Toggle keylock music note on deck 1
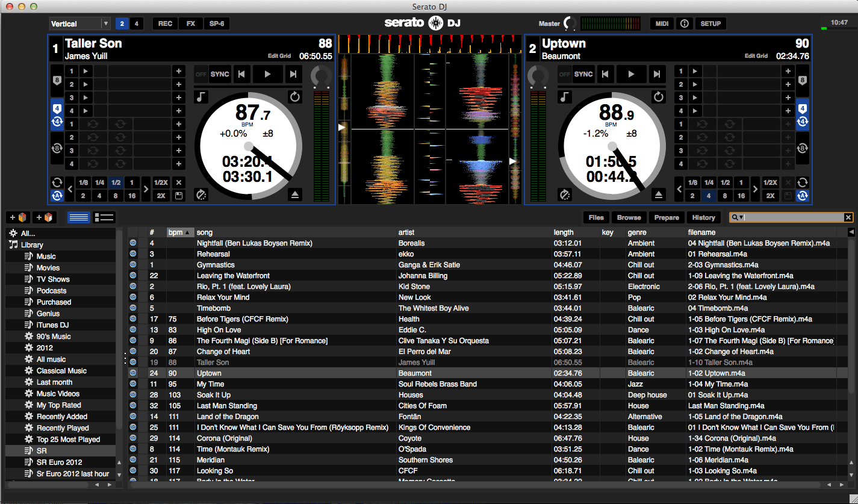Screen dimensions: 858x504 [x=201, y=97]
